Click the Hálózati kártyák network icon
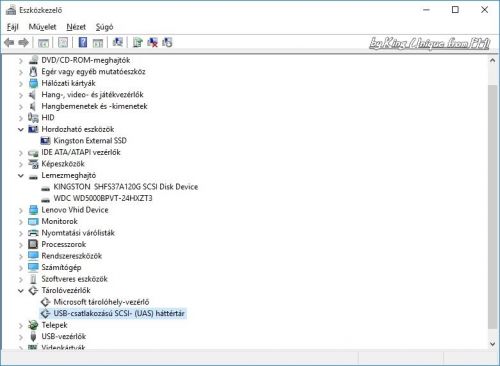500x366 pixels. click(x=33, y=83)
